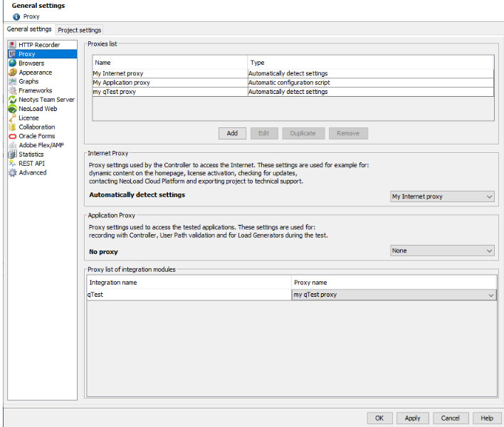Click the Oracle Forms icon
504x427 pixels.
(12, 136)
